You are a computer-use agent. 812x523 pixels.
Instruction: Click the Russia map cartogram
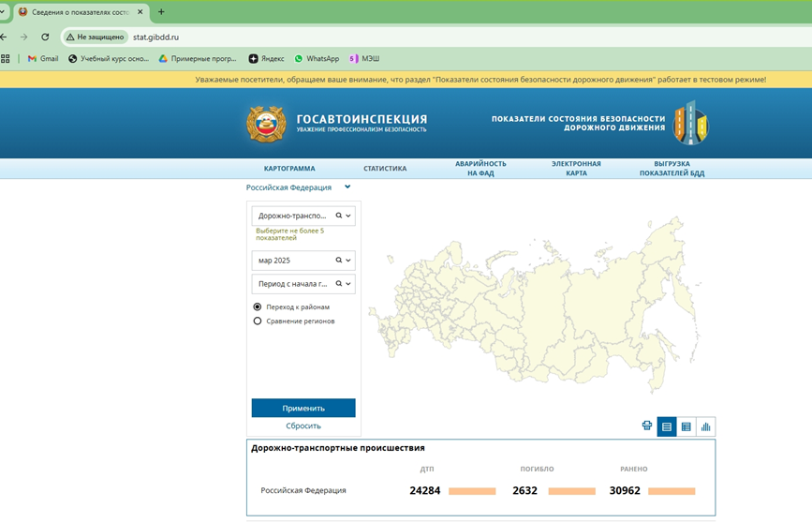[534, 306]
